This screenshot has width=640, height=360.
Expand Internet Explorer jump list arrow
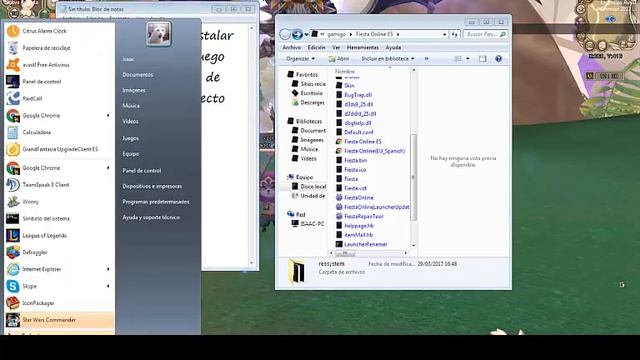(108, 269)
